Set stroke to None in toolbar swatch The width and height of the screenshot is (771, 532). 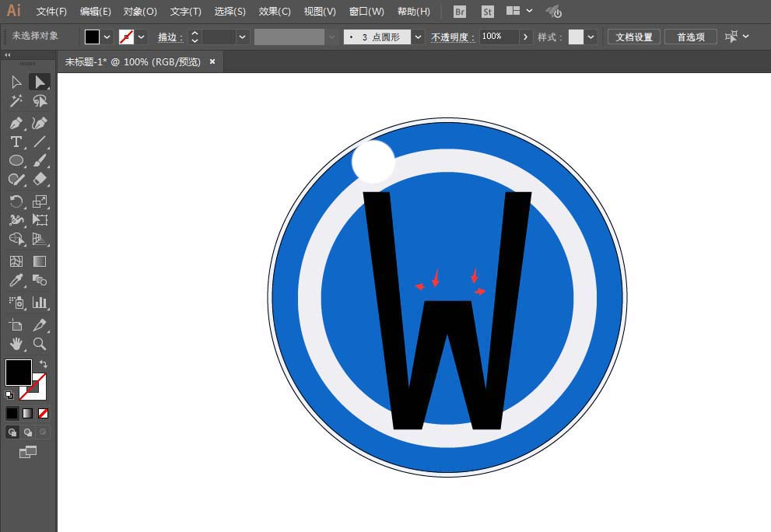coord(43,413)
